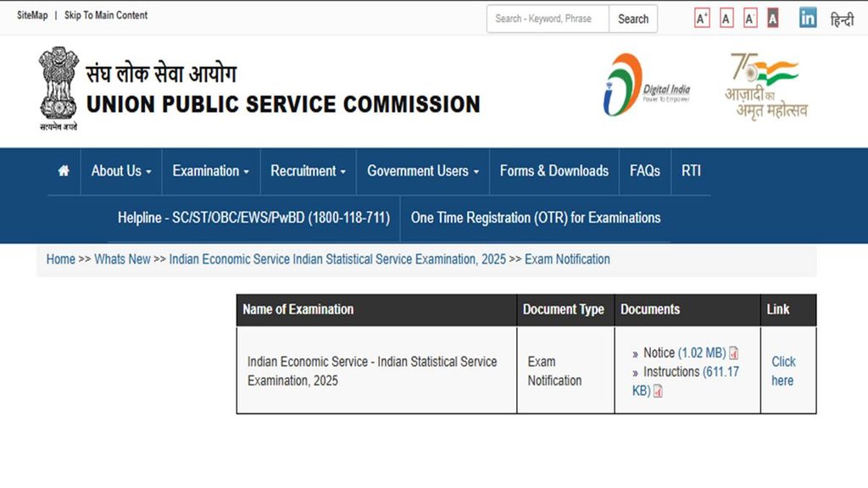Open the UPSC LinkedIn page icon

point(808,18)
